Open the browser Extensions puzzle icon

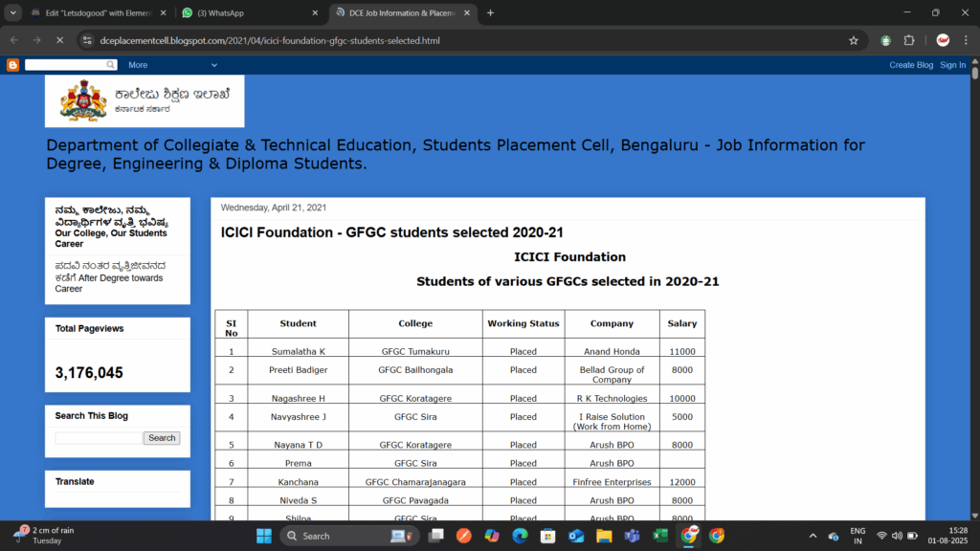909,40
